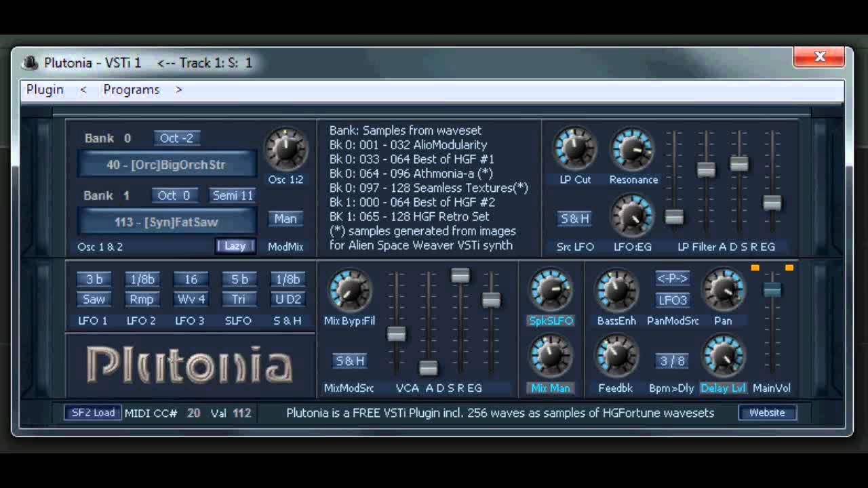Click the BassEnh knob

(616, 290)
